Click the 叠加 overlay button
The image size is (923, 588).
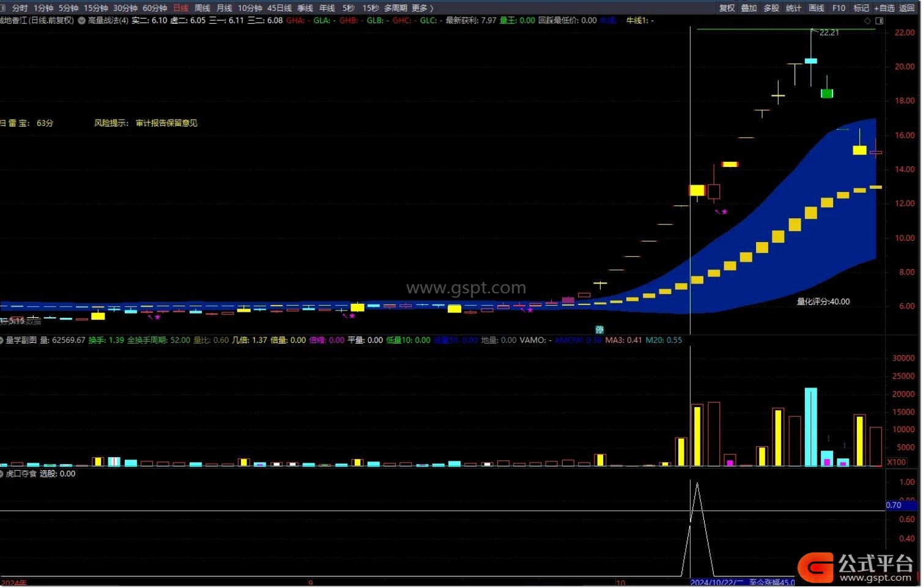[x=749, y=8]
